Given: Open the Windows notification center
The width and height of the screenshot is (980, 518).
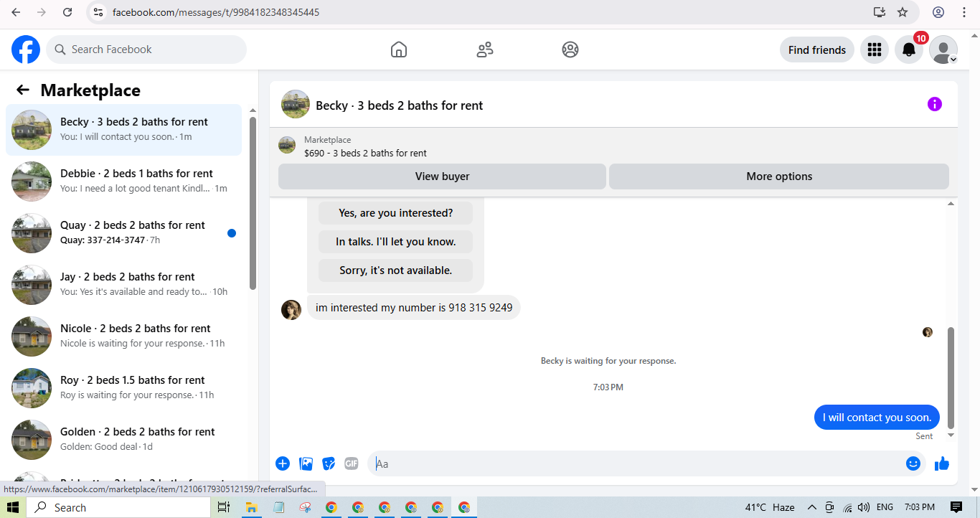Looking at the screenshot, I should click(956, 507).
